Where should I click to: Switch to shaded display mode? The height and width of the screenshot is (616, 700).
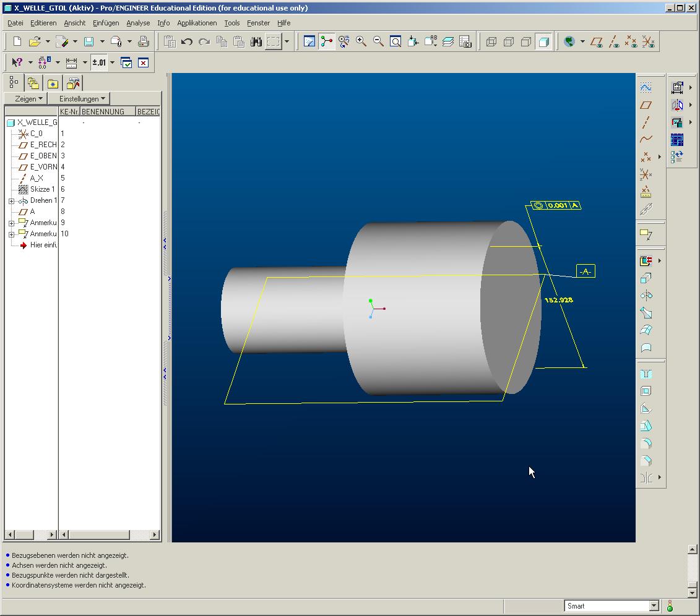tap(543, 42)
